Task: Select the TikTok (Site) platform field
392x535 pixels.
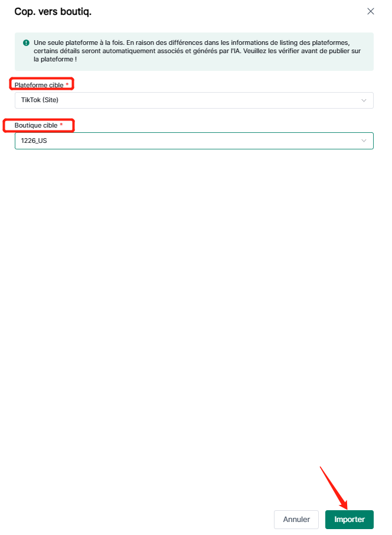Action: [194, 100]
